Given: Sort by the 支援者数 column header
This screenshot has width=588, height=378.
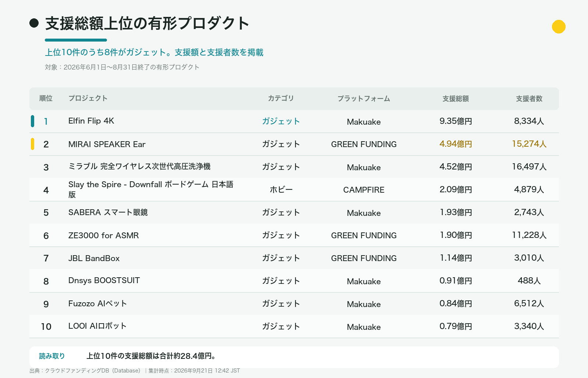Looking at the screenshot, I should coord(529,99).
